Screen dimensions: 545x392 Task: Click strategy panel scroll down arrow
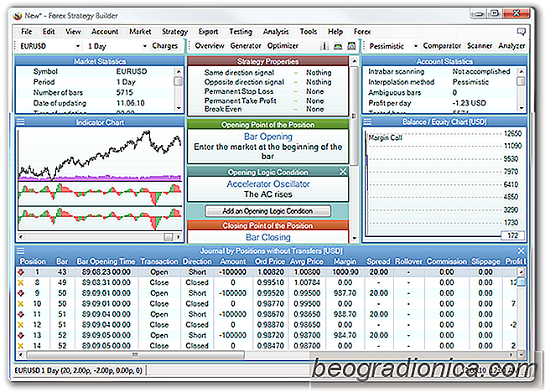[x=354, y=238]
